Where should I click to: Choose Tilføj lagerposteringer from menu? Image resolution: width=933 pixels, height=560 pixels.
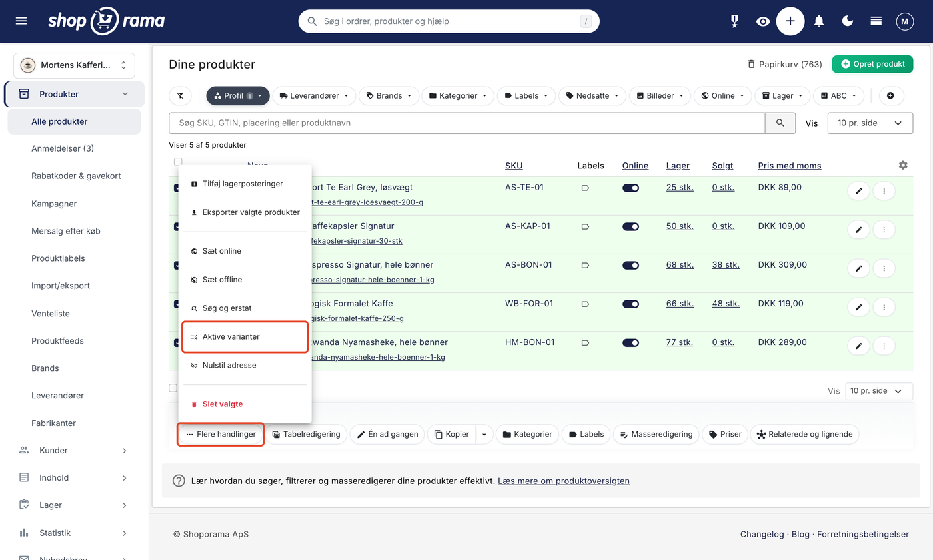pos(245,184)
